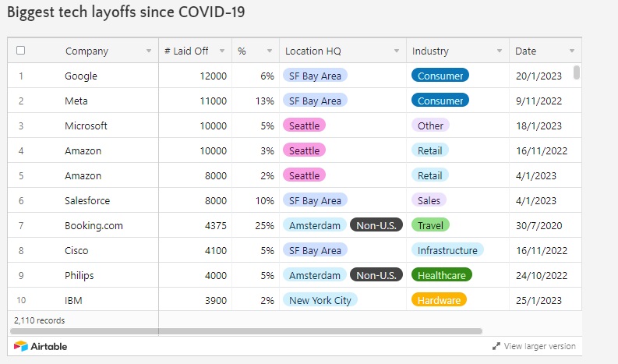Click the Travel industry tag
The width and height of the screenshot is (618, 364).
[430, 225]
